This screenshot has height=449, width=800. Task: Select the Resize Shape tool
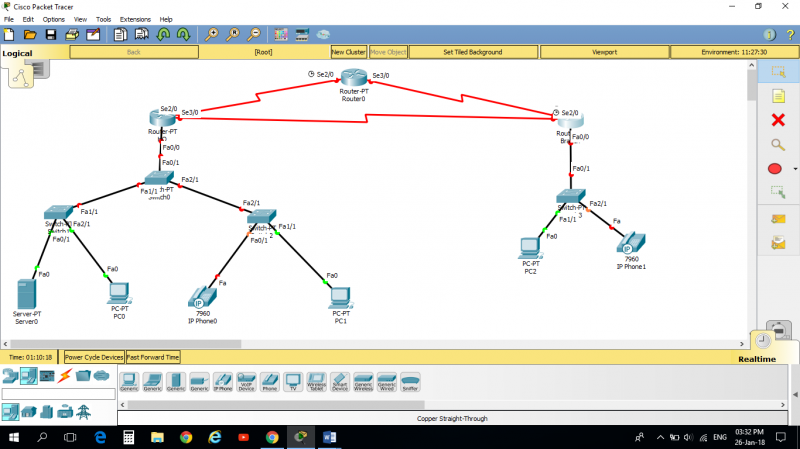pos(778,193)
